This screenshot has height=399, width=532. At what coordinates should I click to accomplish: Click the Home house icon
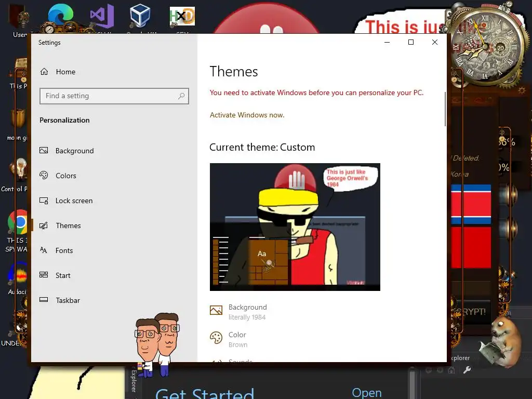(44, 72)
